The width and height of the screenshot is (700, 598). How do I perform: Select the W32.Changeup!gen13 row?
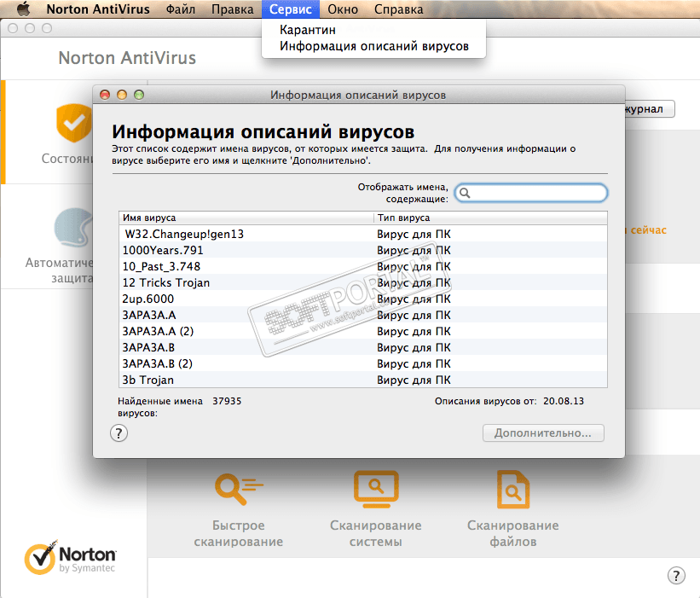(363, 234)
